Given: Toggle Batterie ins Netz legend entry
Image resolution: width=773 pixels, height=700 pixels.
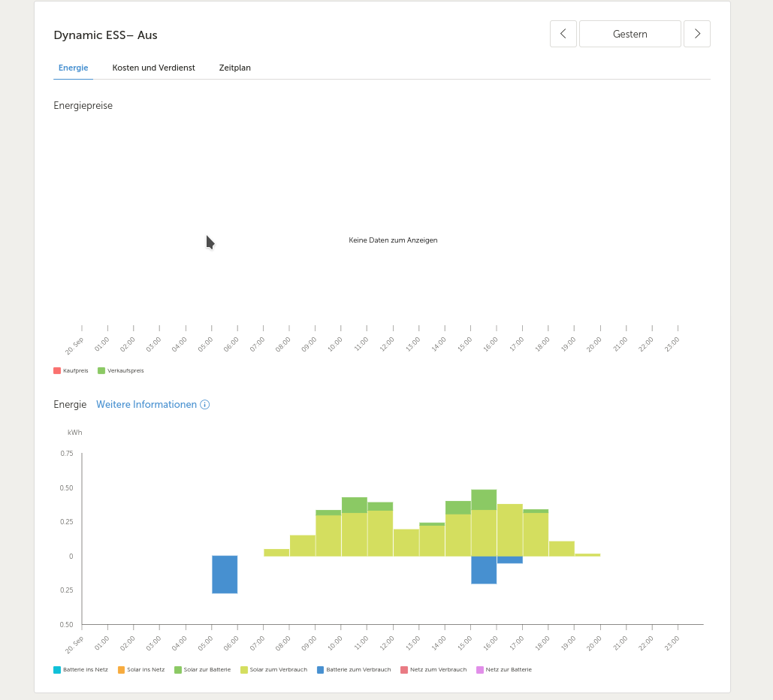Looking at the screenshot, I should [x=81, y=670].
